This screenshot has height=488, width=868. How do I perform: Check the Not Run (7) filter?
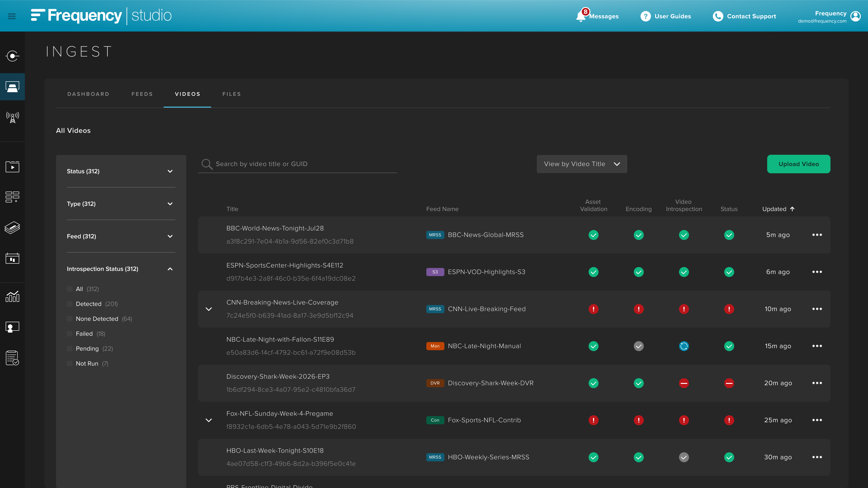[70, 363]
